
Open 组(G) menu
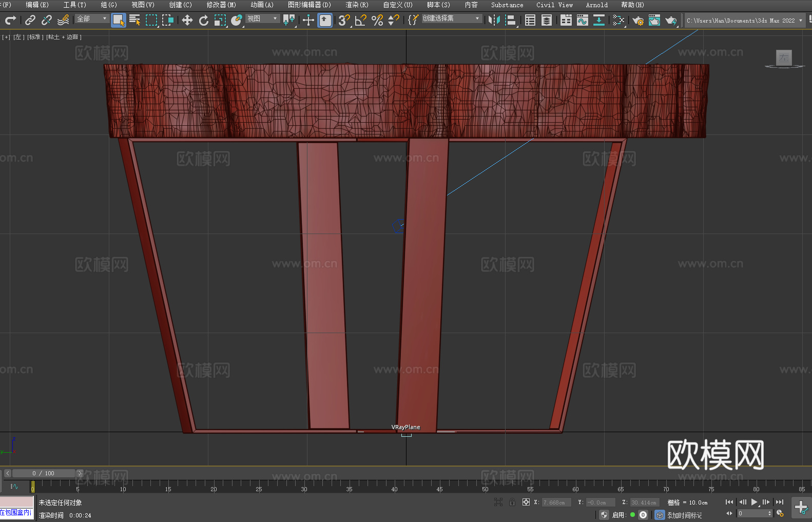(x=109, y=5)
